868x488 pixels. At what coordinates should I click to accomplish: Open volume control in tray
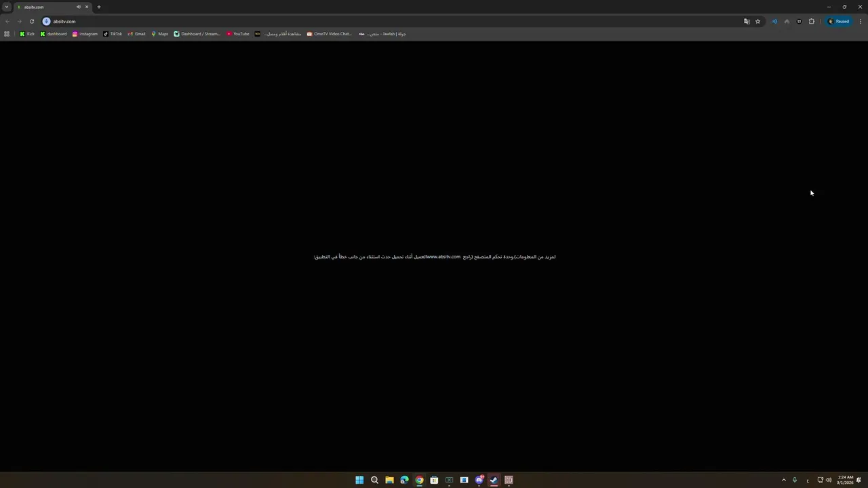pos(829,480)
